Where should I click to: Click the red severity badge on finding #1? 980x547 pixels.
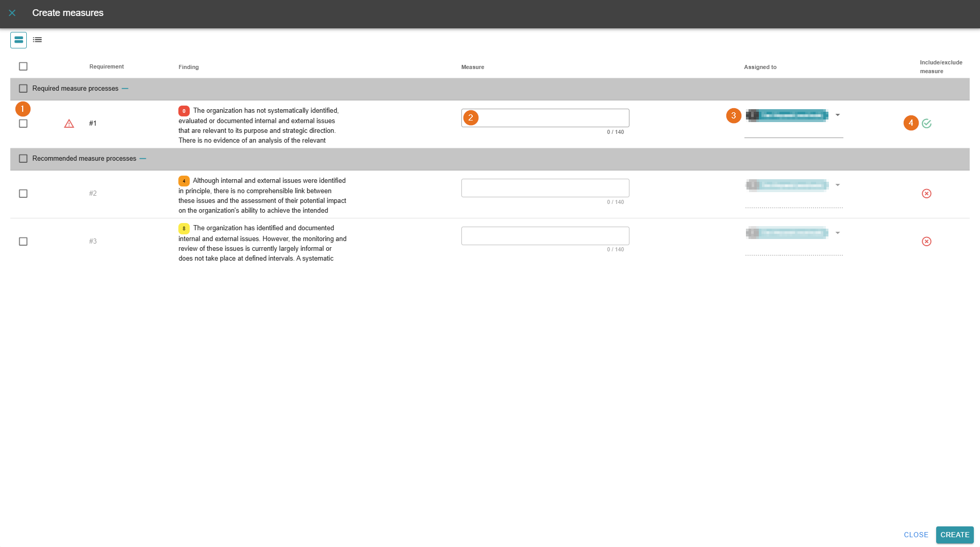[184, 111]
